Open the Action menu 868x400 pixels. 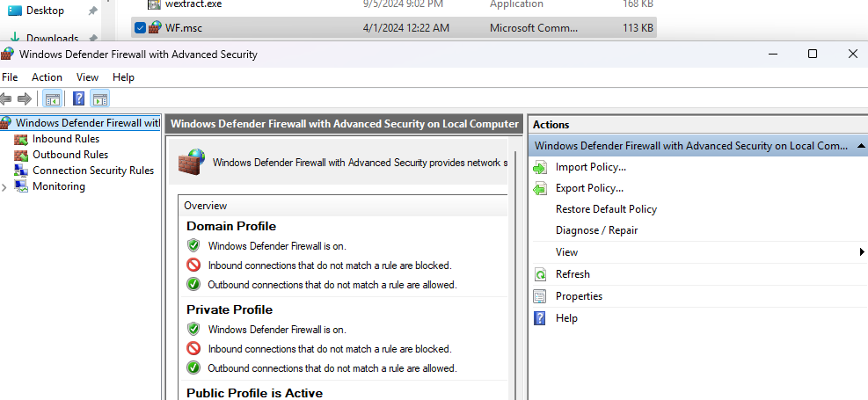(47, 77)
